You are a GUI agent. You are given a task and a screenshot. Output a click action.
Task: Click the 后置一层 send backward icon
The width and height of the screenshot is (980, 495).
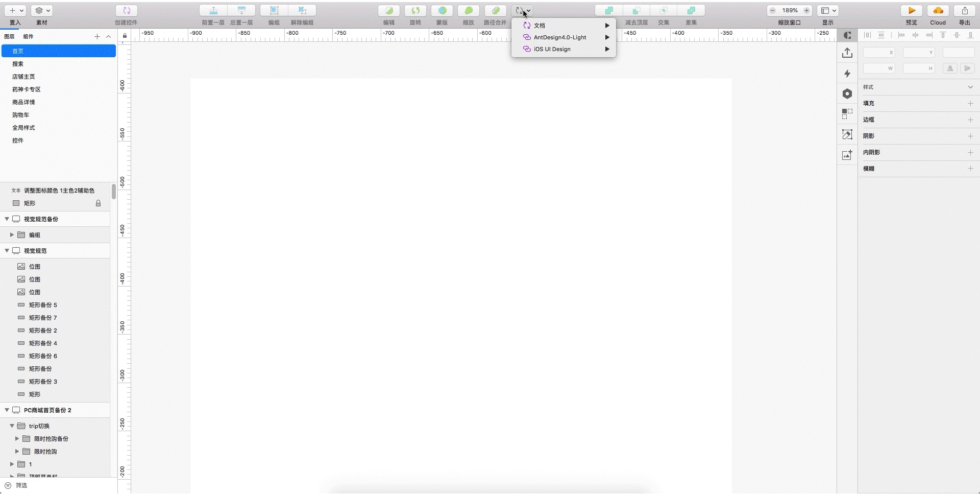click(x=241, y=11)
